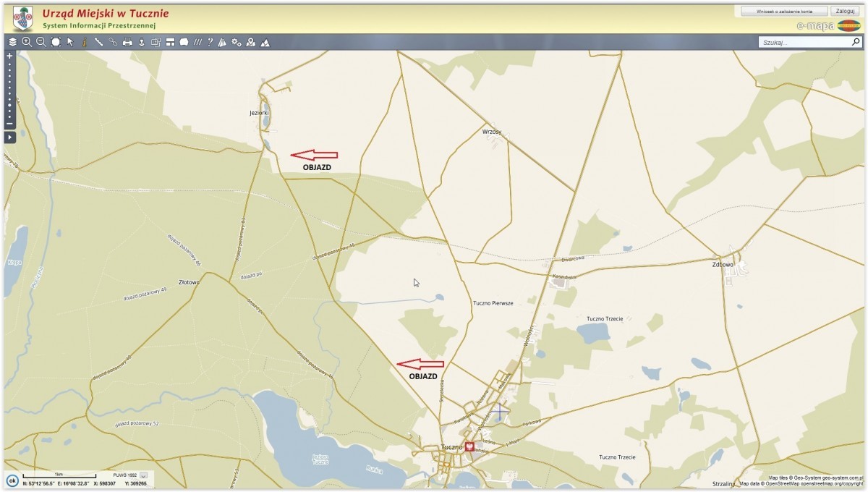Click into the Szukaj search field

coord(803,43)
